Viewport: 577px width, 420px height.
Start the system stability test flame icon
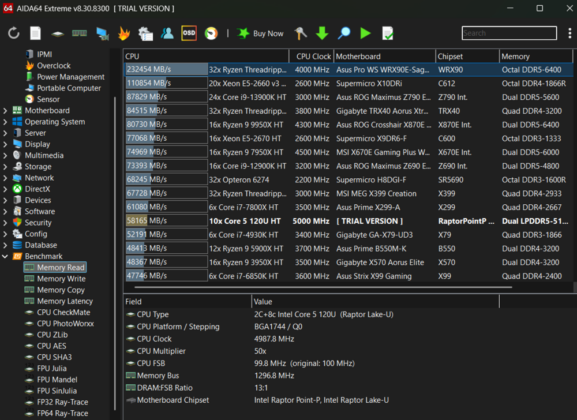click(x=124, y=33)
